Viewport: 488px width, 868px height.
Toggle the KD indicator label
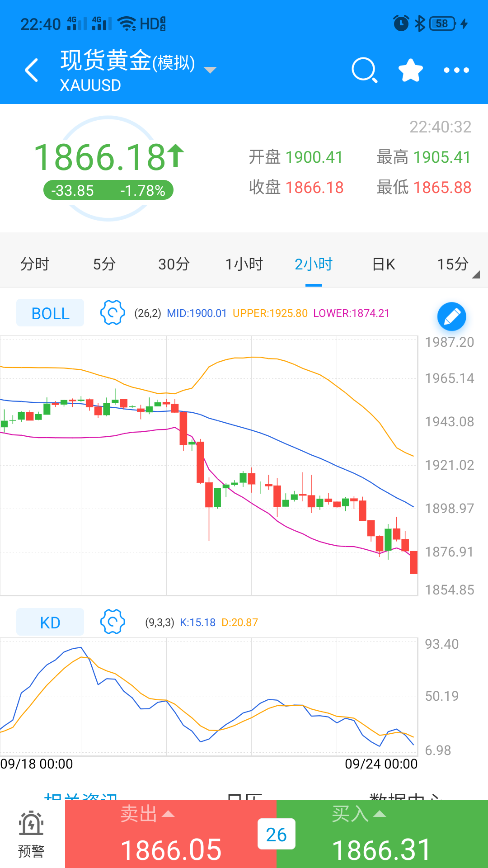(x=50, y=622)
